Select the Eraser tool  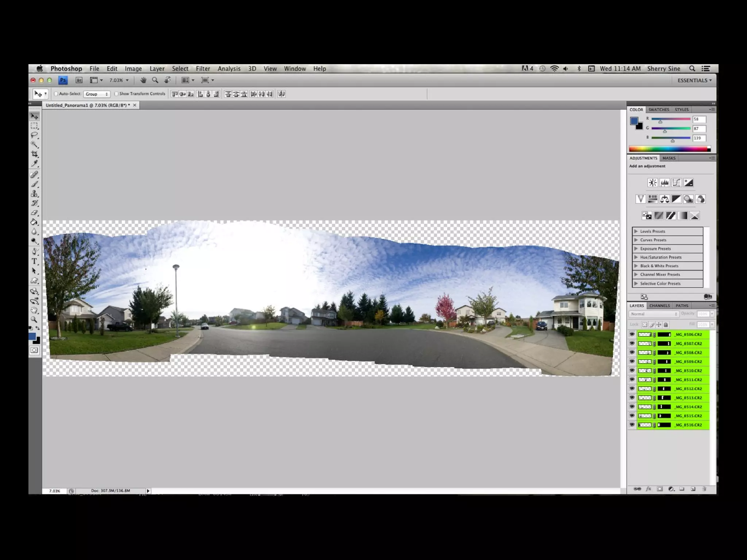pyautogui.click(x=35, y=213)
